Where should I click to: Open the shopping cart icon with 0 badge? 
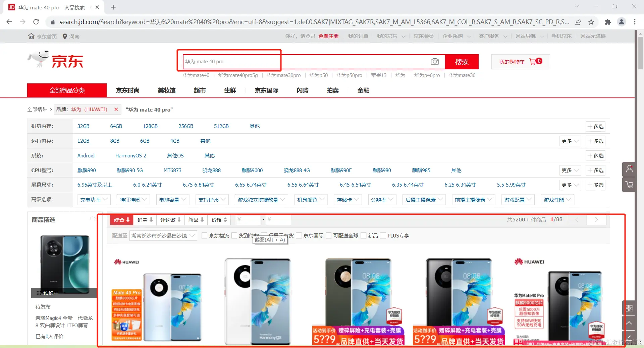[536, 61]
